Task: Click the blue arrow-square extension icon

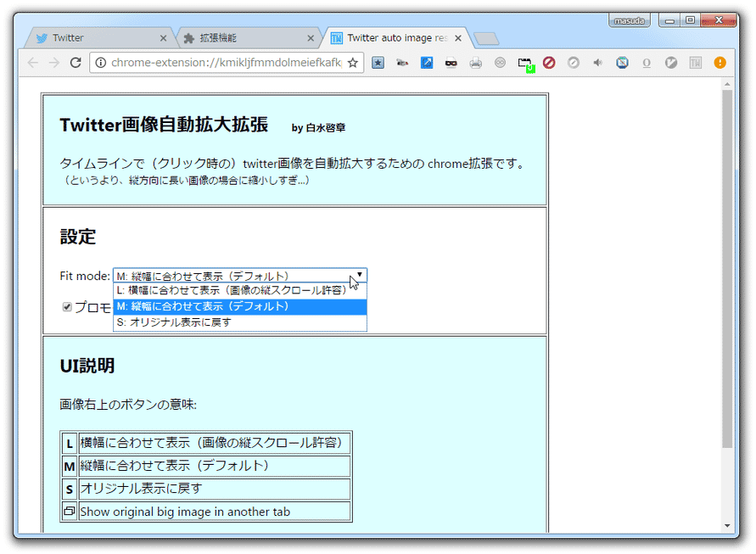Action: pyautogui.click(x=427, y=63)
